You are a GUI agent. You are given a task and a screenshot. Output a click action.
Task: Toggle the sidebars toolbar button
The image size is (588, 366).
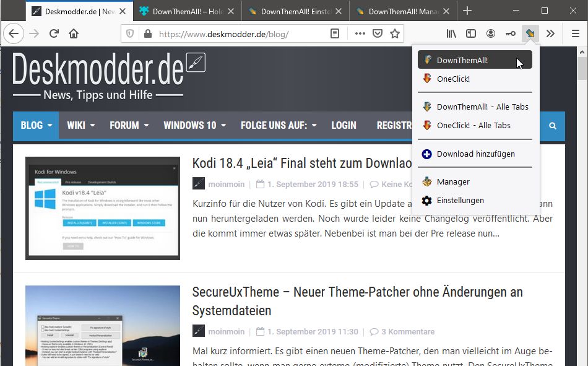point(471,34)
